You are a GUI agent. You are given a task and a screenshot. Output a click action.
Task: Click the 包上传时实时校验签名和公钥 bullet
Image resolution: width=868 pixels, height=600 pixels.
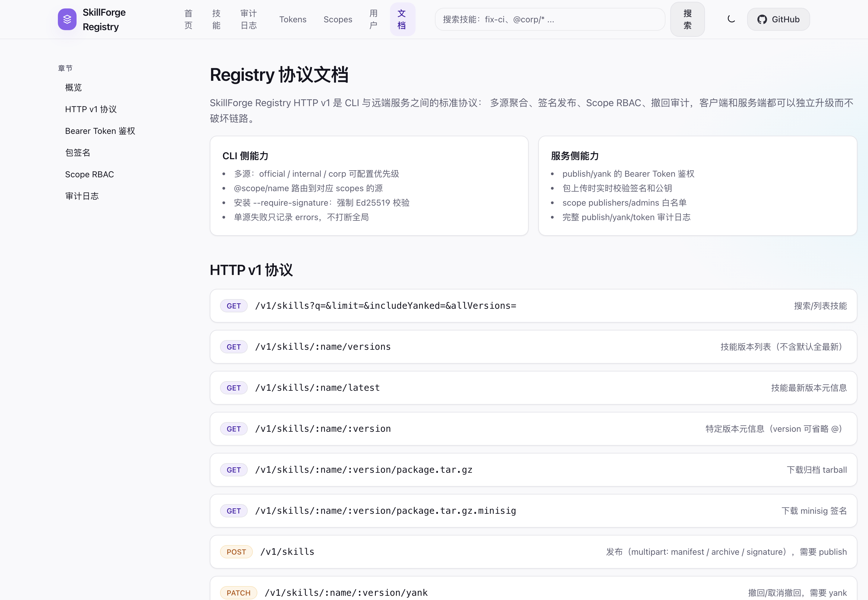(617, 188)
